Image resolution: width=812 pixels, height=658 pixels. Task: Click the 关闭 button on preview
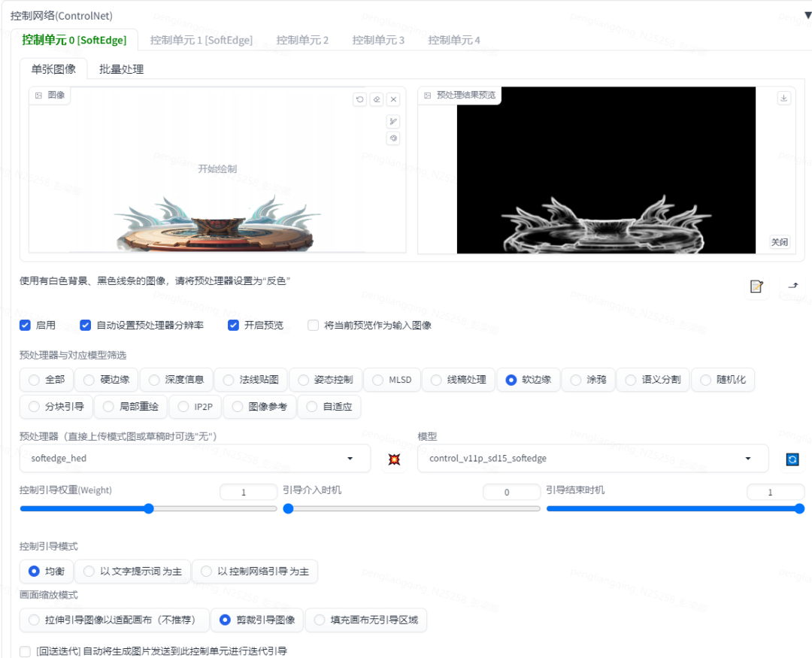click(x=779, y=242)
